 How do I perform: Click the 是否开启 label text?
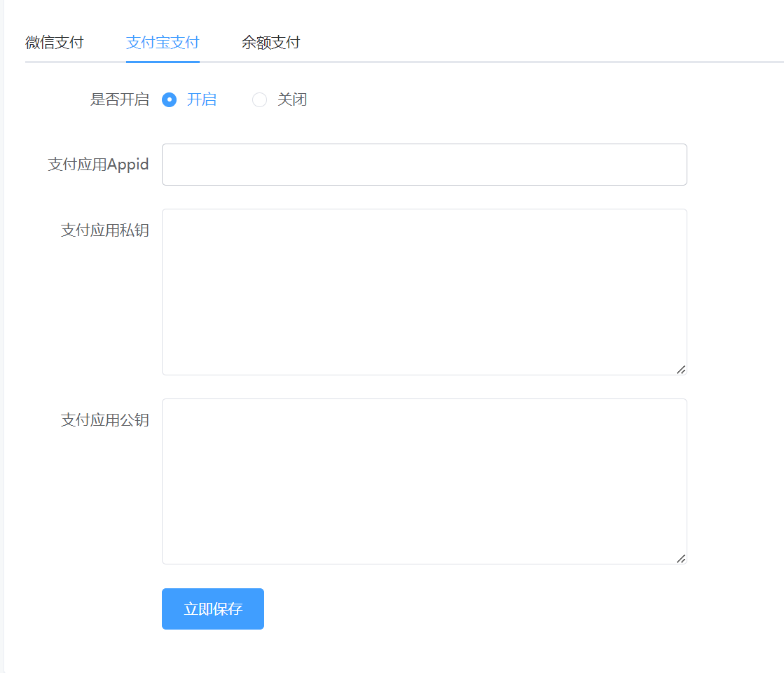click(x=120, y=99)
